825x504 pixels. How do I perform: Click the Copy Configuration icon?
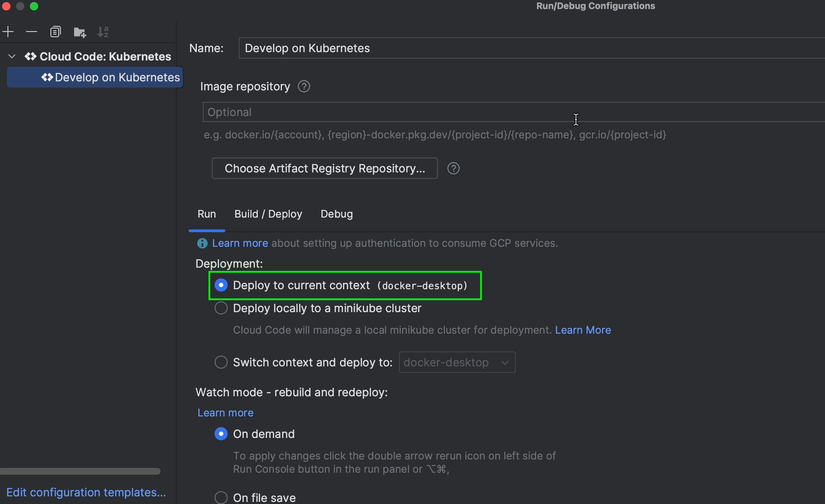(x=55, y=32)
